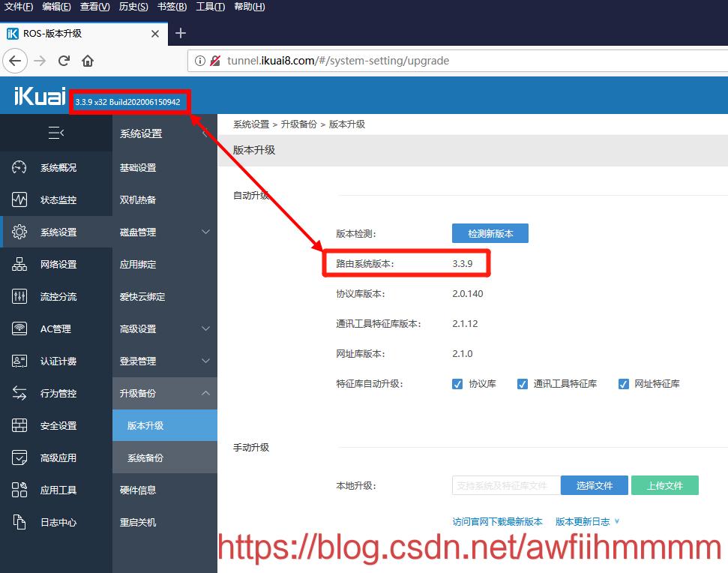
Task: Collapse the 升级备份 submenu chevron
Action: [x=205, y=393]
